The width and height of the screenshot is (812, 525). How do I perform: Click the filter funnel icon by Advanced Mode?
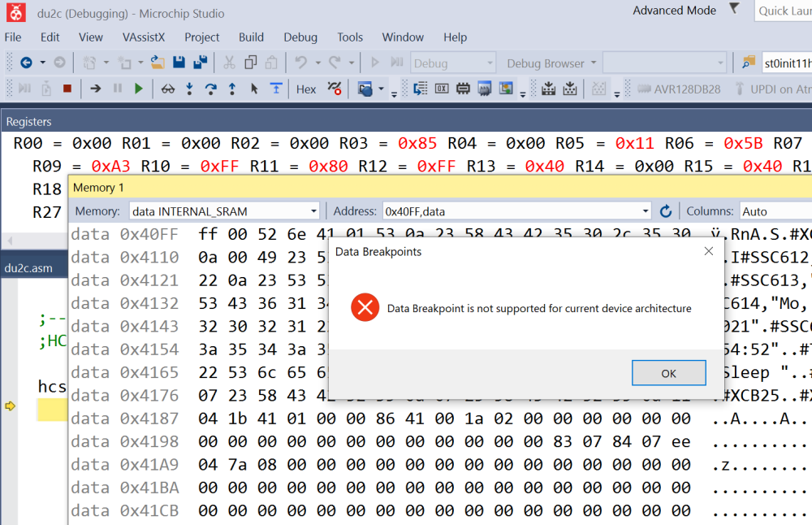pos(734,8)
